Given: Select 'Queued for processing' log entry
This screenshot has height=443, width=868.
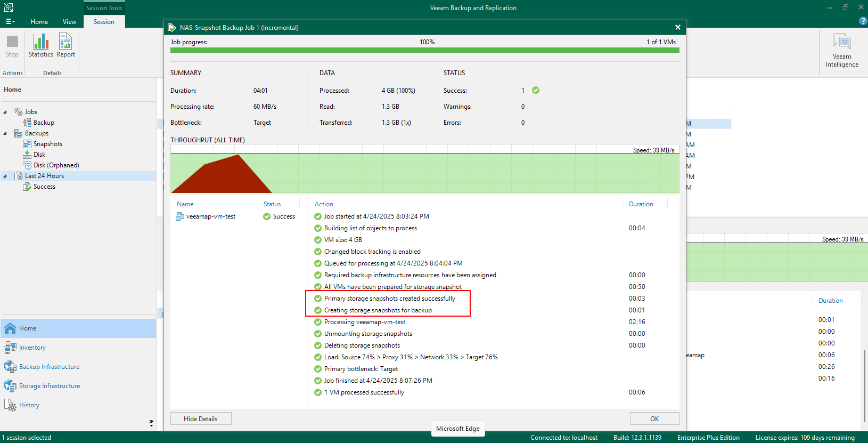Looking at the screenshot, I should point(393,263).
